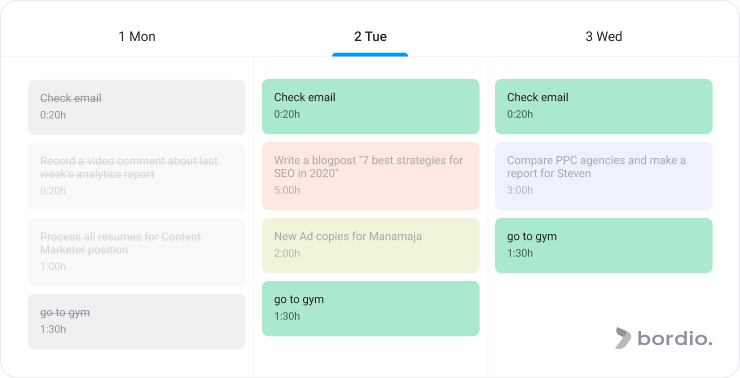Open Tuesday's green Check email card
This screenshot has width=740, height=378.
click(370, 106)
